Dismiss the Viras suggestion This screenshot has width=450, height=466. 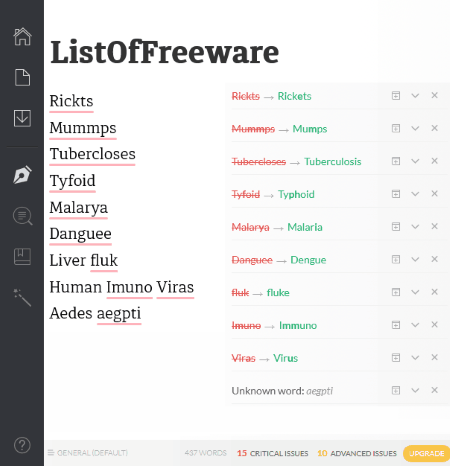point(434,357)
